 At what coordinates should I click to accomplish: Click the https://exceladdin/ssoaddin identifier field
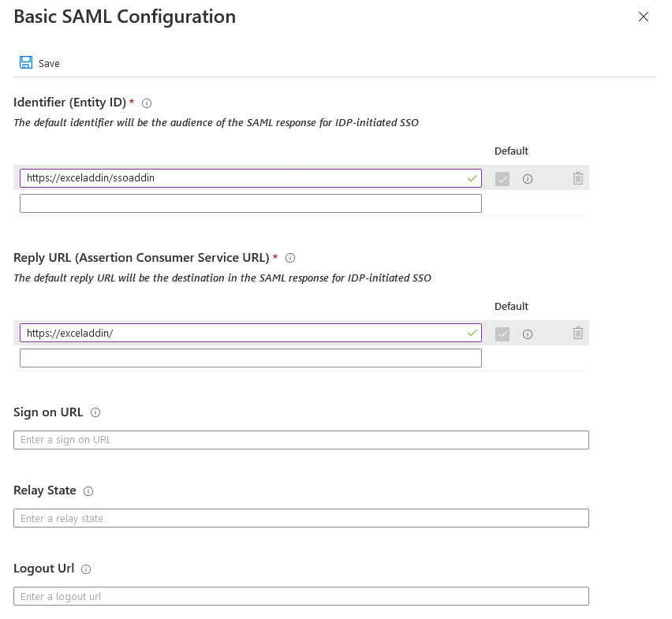pos(237,178)
